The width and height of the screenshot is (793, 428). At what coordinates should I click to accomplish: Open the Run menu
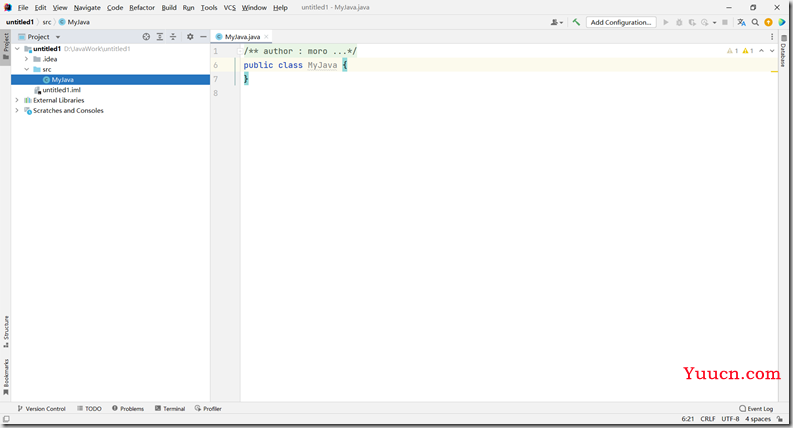(x=188, y=8)
